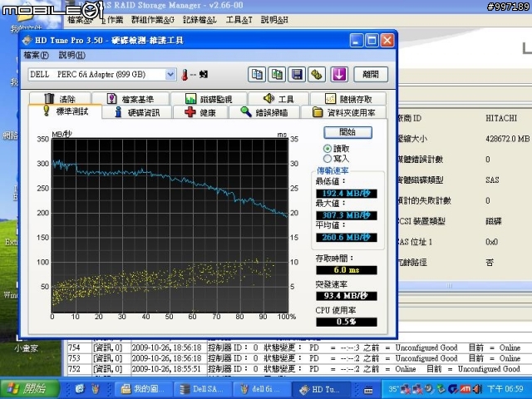
Task: Select the 寫入 write radio button
Action: click(x=328, y=159)
